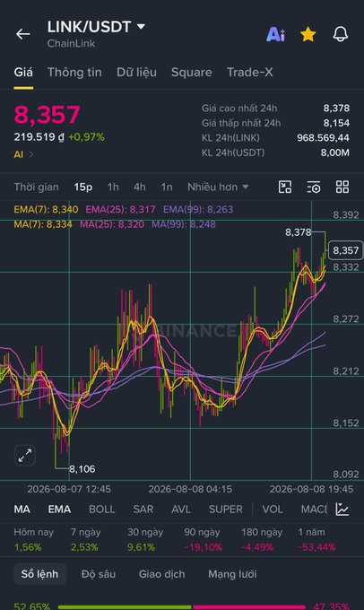Toggle the favorite star icon
364x610 pixels.
308,34
